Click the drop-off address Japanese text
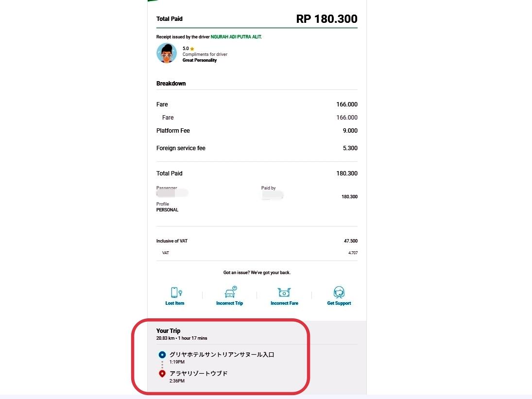Screen dimensions: 532x399 [x=199, y=374]
